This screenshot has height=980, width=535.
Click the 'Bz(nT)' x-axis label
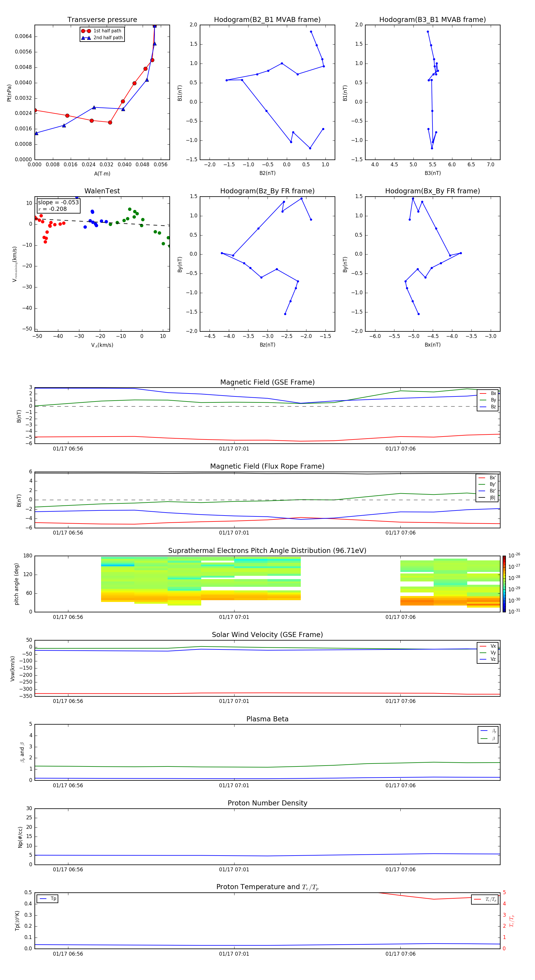(x=267, y=345)
